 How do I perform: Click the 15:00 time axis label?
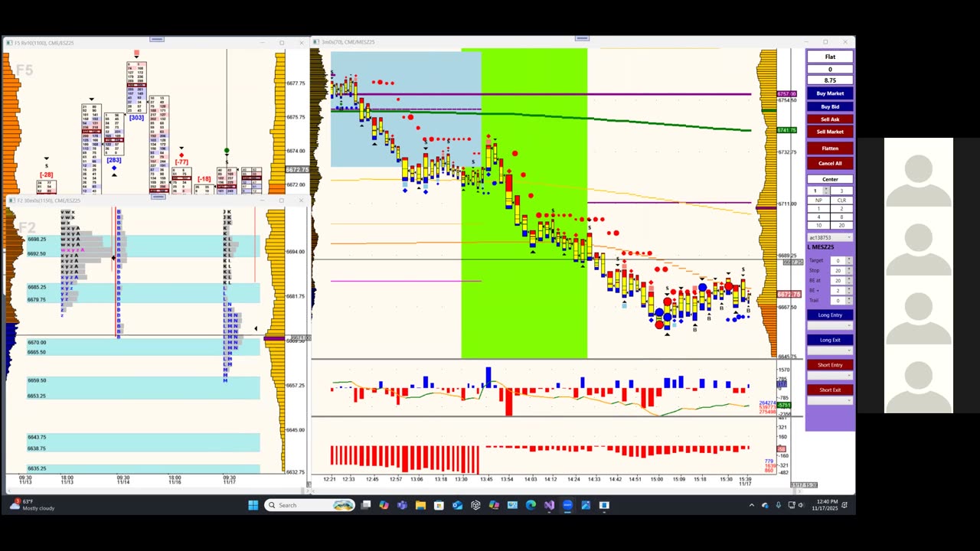click(657, 479)
